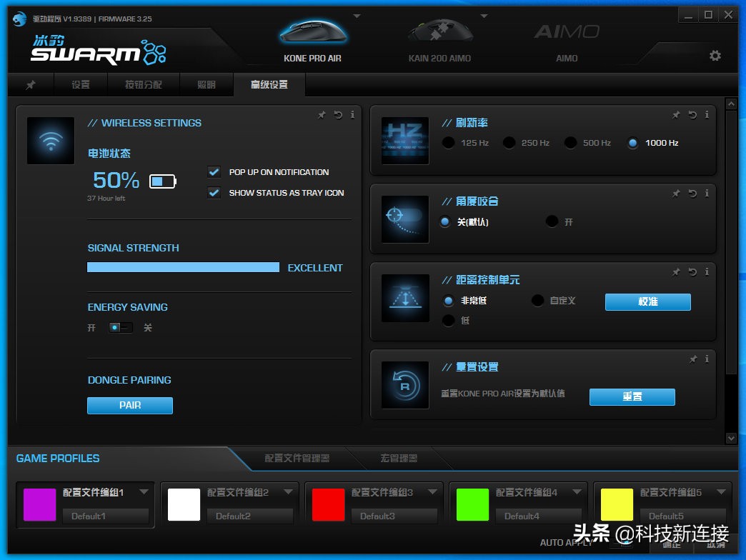Select the Kain 200 AIMO mouse image
Viewport: 746px width, 560px height.
click(x=439, y=31)
